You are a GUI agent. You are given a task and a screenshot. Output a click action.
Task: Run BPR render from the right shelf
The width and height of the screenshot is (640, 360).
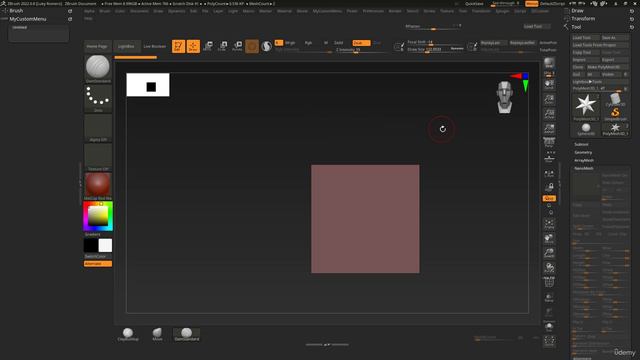point(549,63)
